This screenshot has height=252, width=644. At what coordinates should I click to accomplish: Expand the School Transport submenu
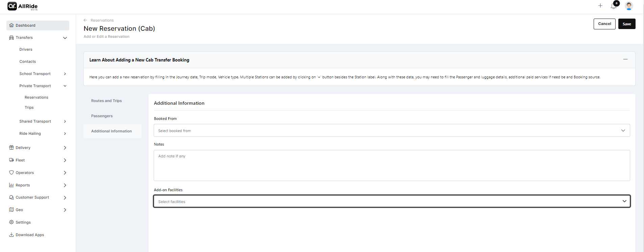[x=65, y=74]
